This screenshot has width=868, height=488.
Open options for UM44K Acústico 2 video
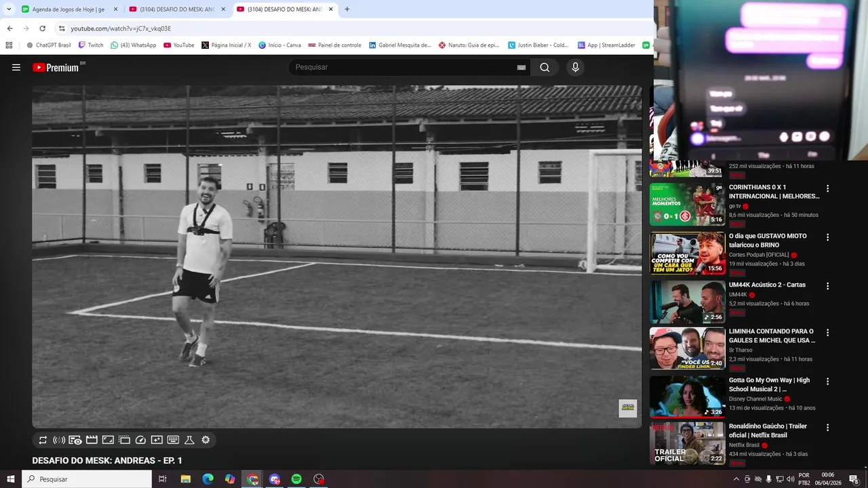[827, 286]
